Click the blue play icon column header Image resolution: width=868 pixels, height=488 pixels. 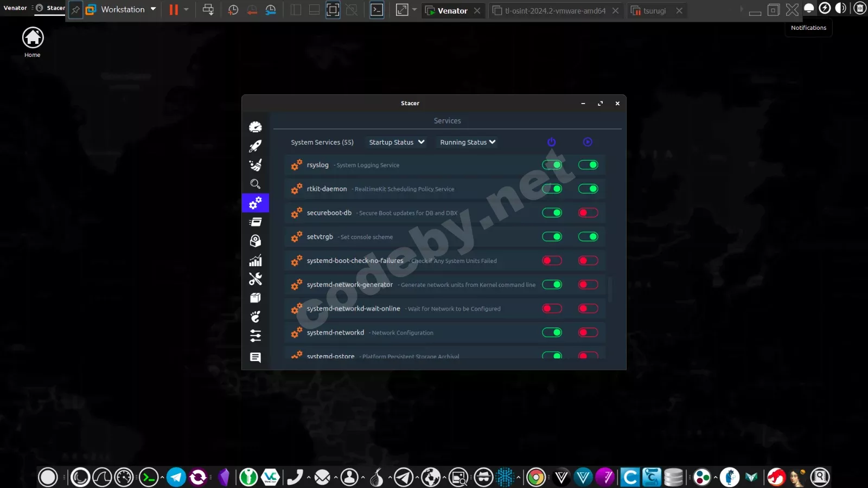(x=588, y=142)
